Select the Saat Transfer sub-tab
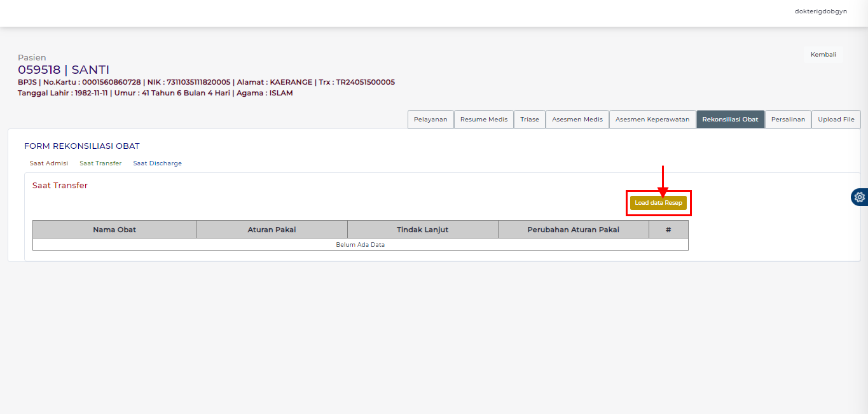 click(100, 163)
